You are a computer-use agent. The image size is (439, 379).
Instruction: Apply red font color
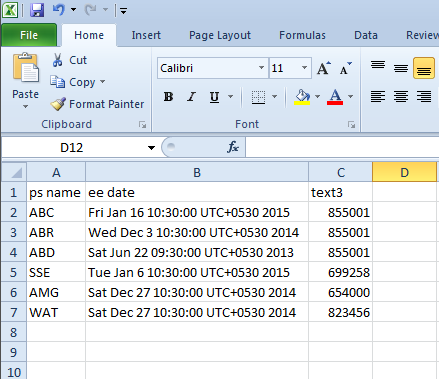click(335, 97)
